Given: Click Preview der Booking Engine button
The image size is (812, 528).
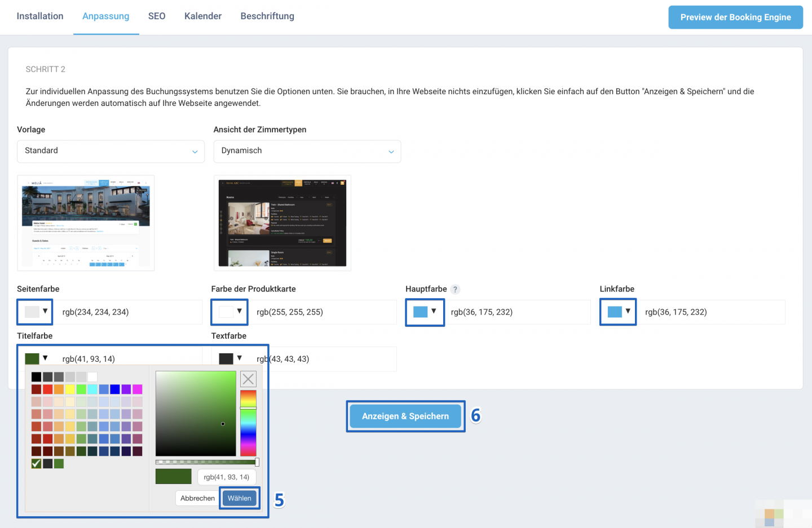Looking at the screenshot, I should (x=735, y=17).
